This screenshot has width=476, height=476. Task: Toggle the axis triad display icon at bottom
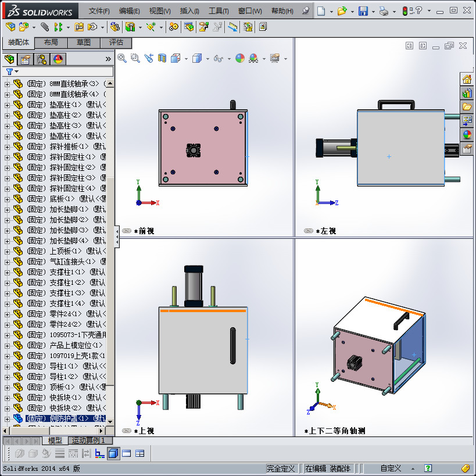99,453
